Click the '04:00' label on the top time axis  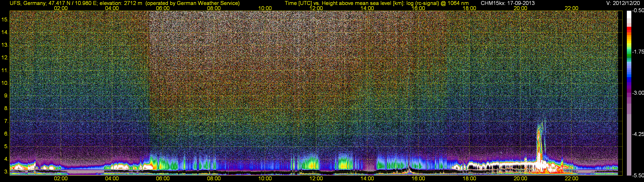coord(112,8)
